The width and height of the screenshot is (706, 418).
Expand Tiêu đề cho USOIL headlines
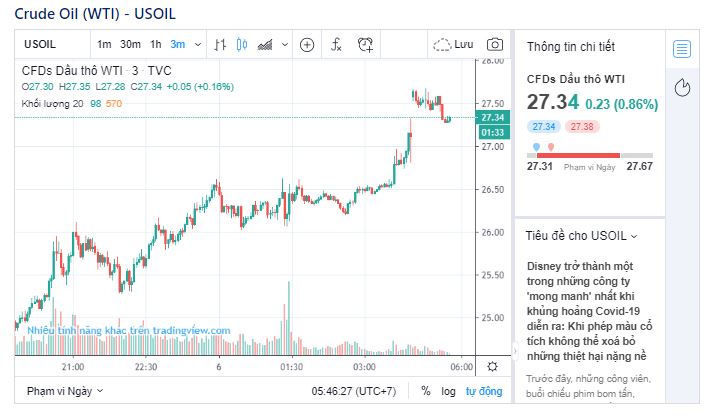(582, 236)
